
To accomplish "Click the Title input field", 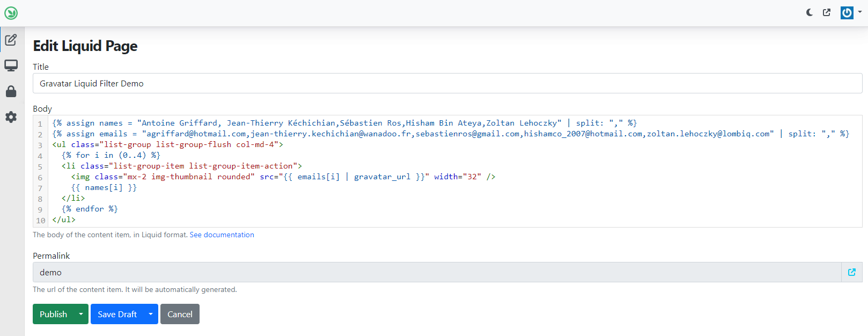I will pos(447,83).
